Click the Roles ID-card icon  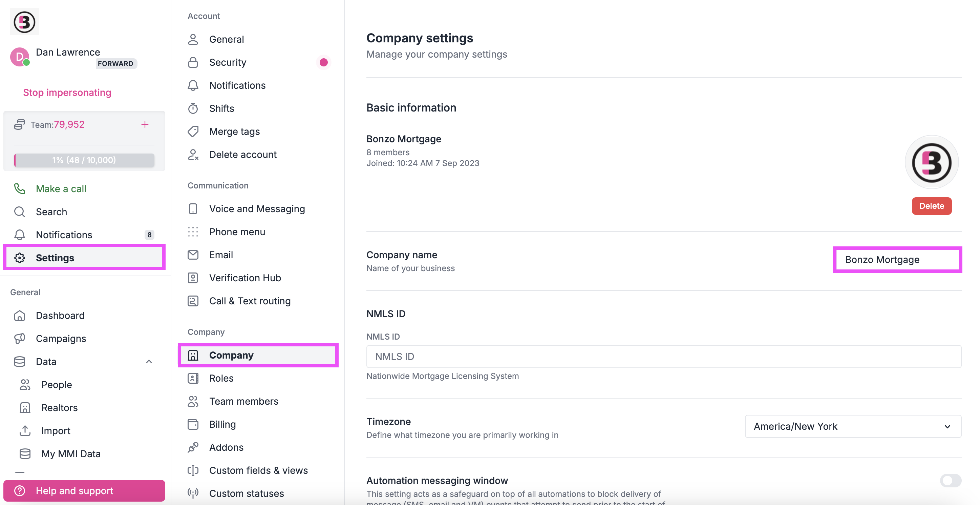[x=193, y=378]
